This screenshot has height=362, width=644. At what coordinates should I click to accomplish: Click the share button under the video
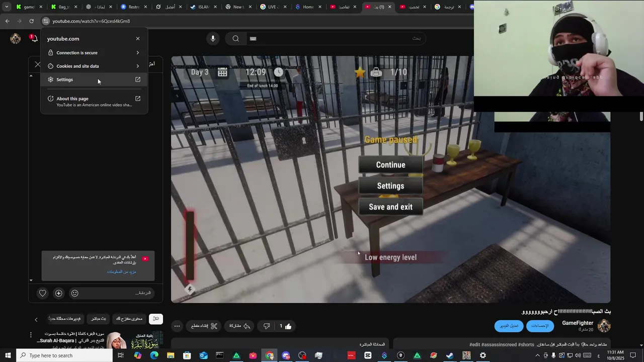[x=240, y=326]
